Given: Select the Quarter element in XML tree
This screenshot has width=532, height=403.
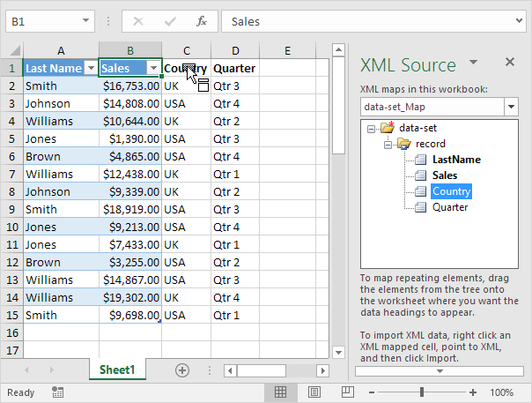Looking at the screenshot, I should pyautogui.click(x=449, y=207).
